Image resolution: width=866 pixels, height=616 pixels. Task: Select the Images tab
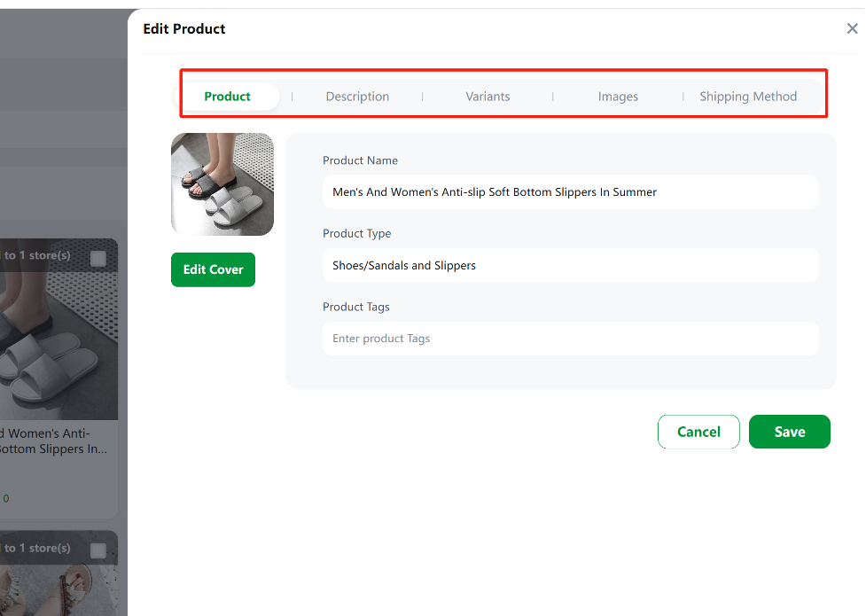[618, 97]
